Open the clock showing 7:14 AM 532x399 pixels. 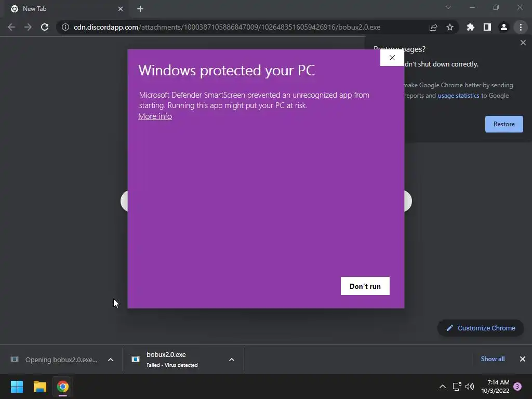(x=495, y=387)
